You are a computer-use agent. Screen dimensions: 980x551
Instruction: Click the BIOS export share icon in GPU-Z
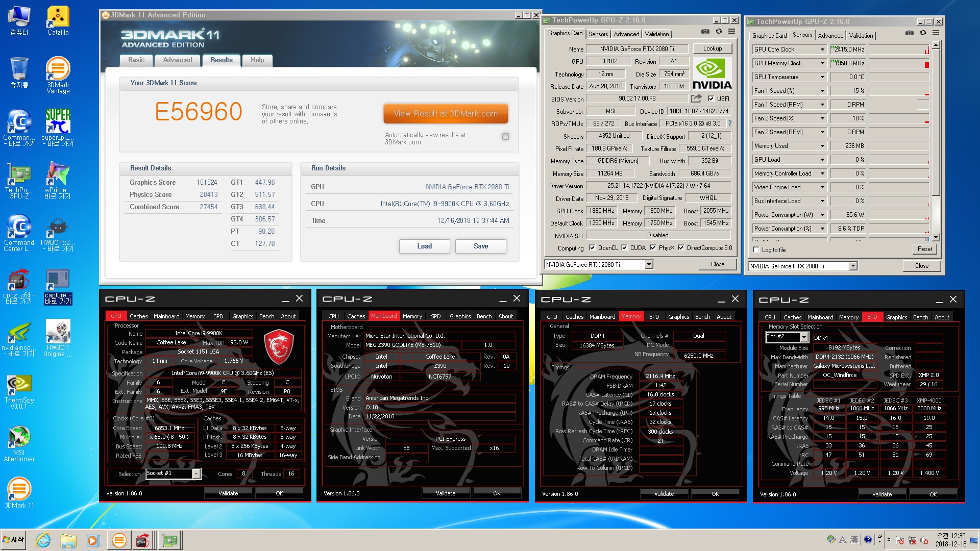coord(696,98)
